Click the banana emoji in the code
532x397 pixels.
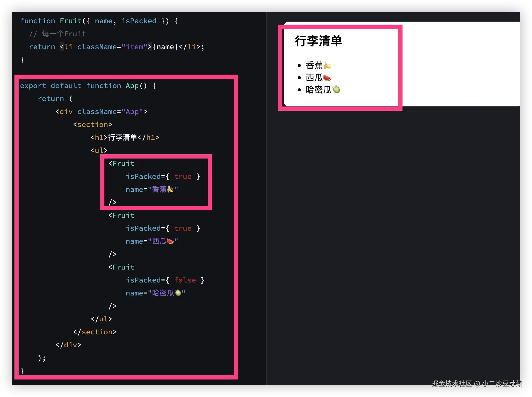[170, 189]
